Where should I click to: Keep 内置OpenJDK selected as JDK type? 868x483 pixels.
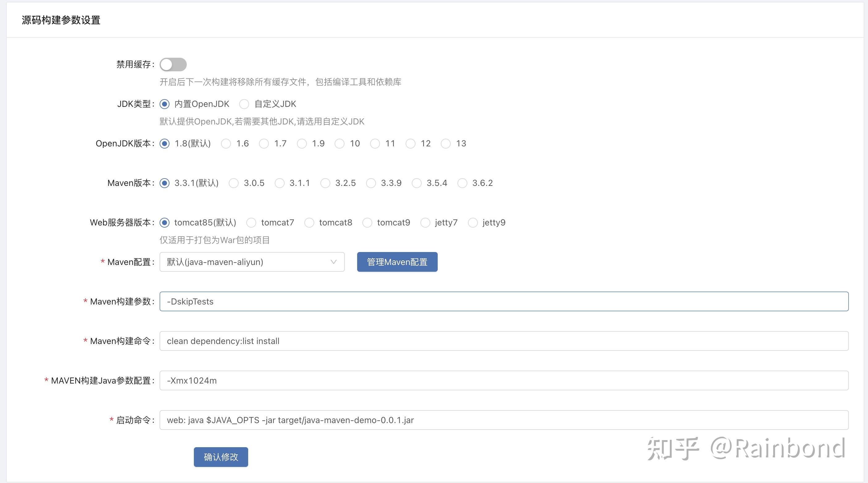point(164,104)
